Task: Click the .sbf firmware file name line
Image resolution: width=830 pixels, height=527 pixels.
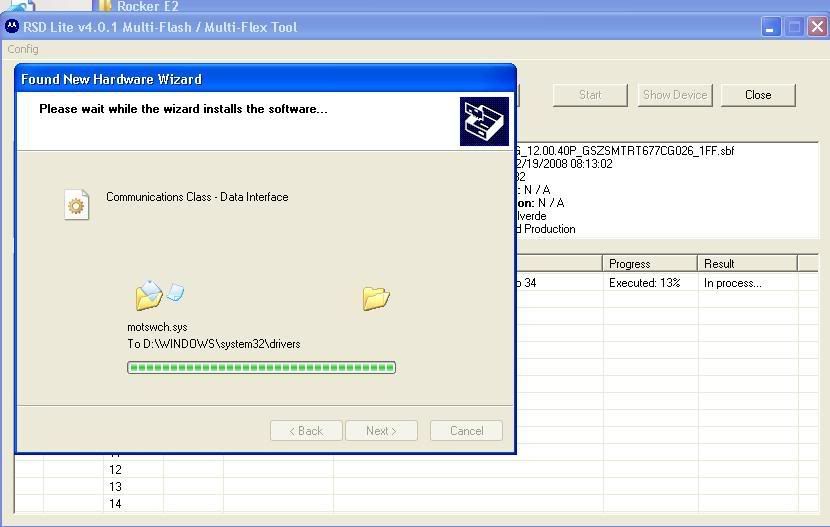Action: coord(626,151)
